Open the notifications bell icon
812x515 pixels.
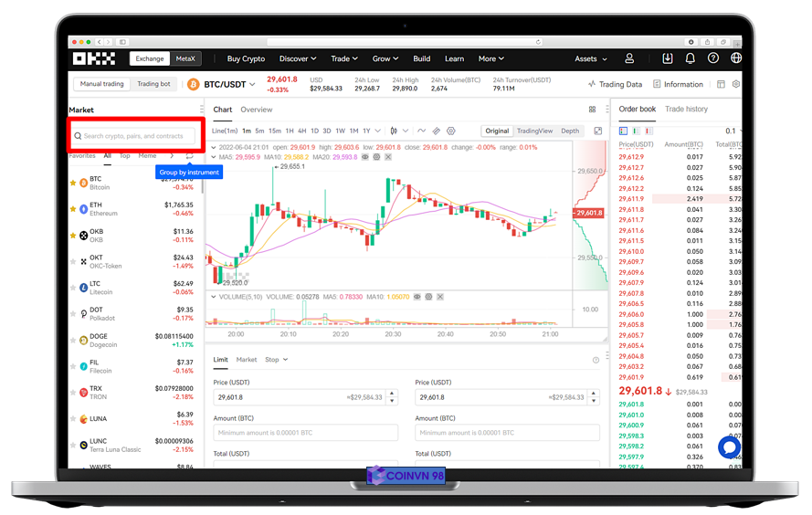pos(690,58)
